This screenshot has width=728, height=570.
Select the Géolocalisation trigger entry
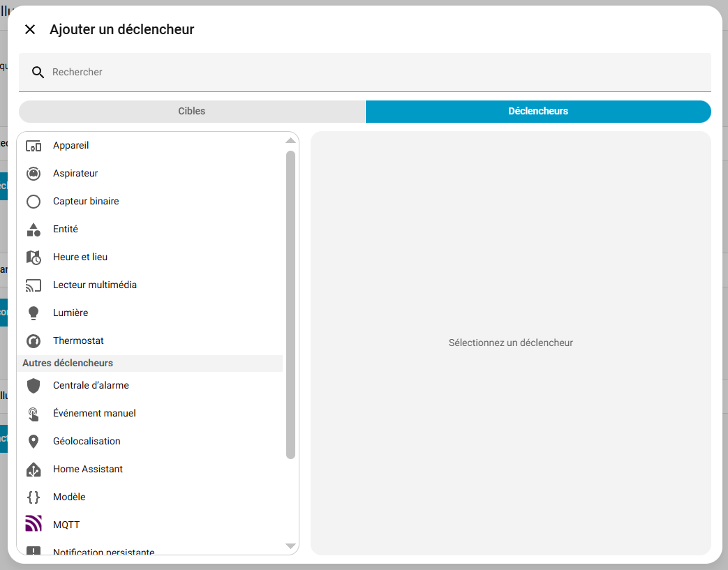[87, 441]
